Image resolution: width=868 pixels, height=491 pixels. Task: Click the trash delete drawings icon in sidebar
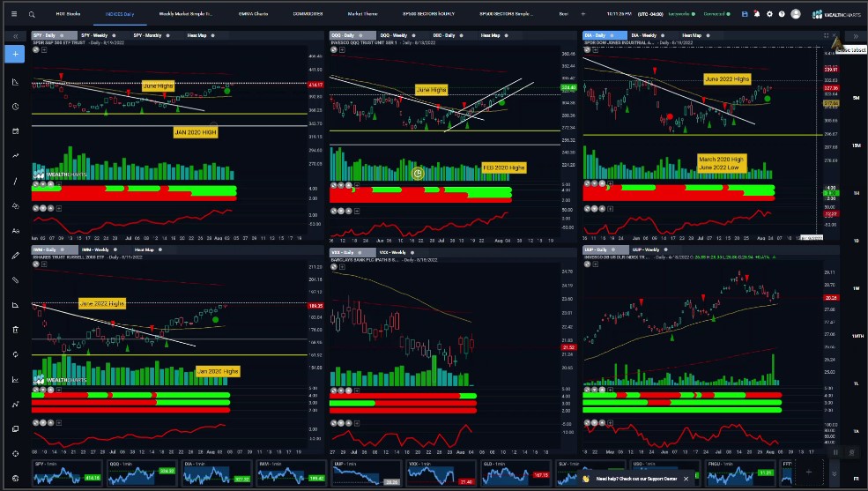coord(15,330)
